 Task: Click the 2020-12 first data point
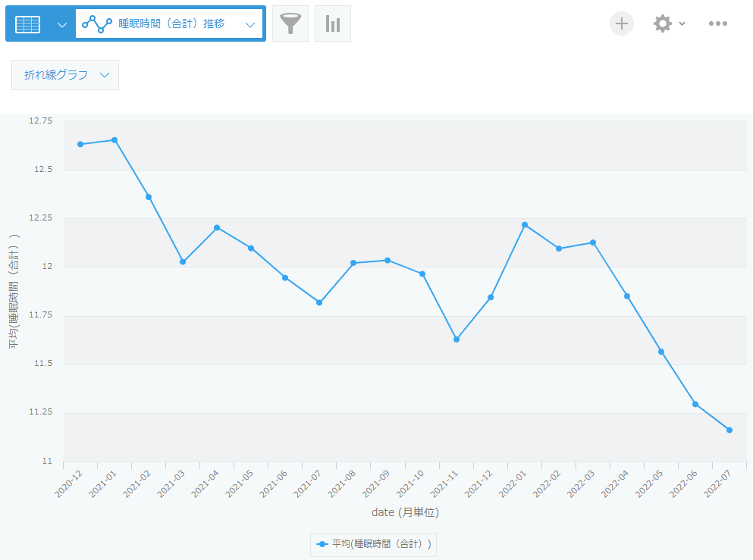[80, 144]
